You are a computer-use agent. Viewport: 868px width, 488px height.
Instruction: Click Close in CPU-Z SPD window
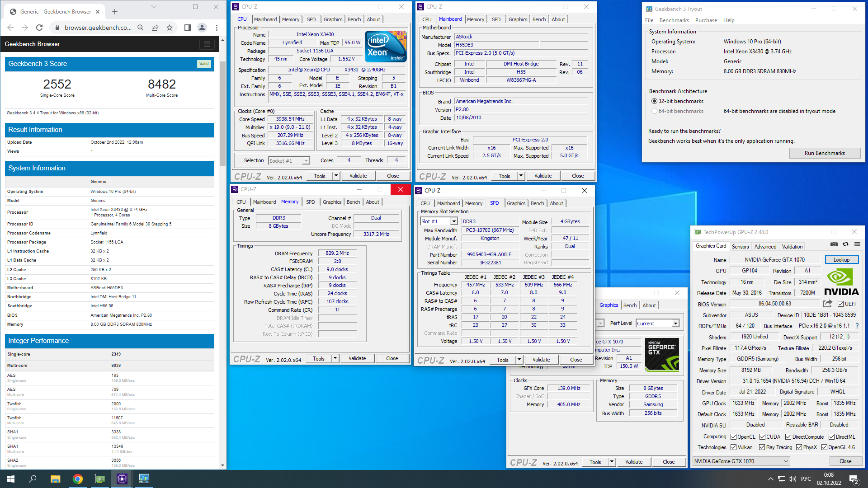pyautogui.click(x=576, y=360)
